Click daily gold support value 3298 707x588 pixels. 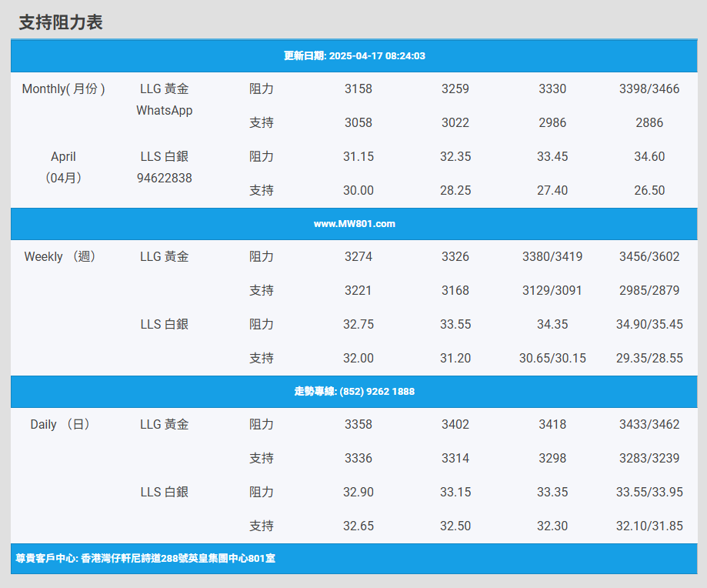click(552, 458)
